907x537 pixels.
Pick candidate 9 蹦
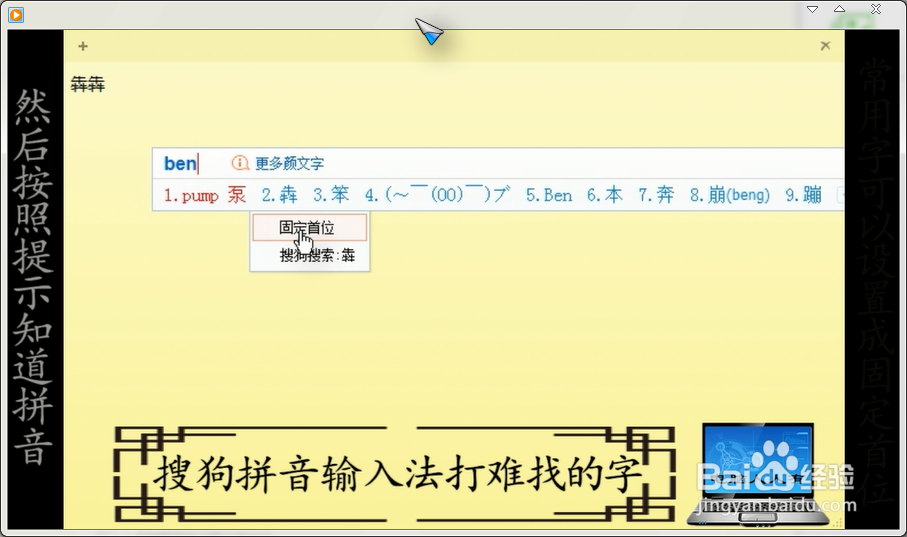[x=803, y=195]
